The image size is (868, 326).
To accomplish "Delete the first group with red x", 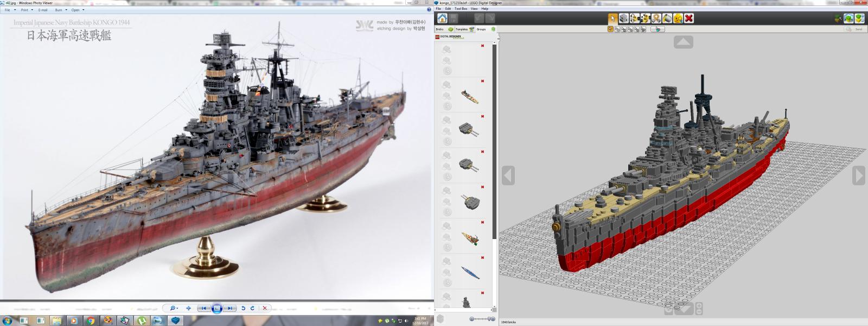I will pyautogui.click(x=482, y=46).
